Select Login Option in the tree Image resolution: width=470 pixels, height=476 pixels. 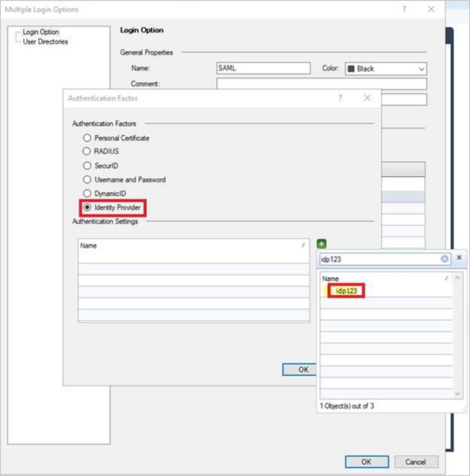point(40,32)
